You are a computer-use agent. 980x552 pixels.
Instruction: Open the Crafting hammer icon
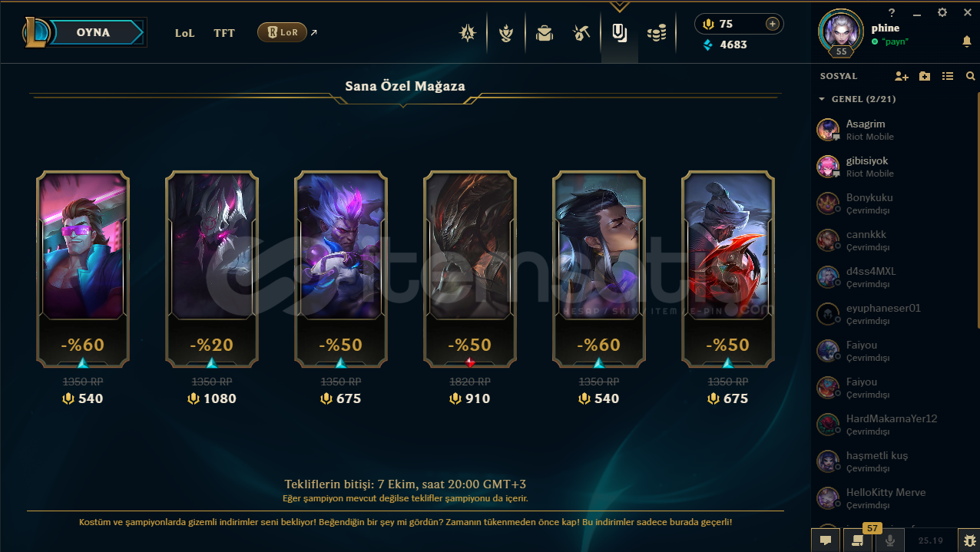point(581,33)
